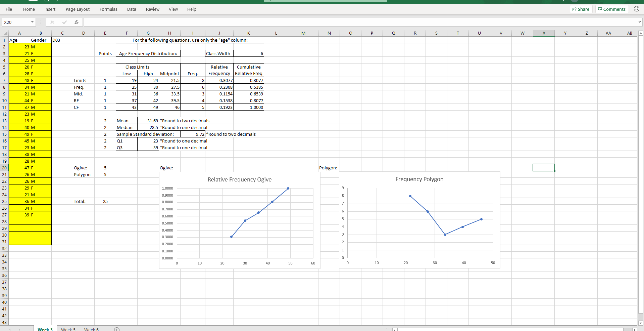Select relative frequency value 0.2308

click(x=219, y=87)
